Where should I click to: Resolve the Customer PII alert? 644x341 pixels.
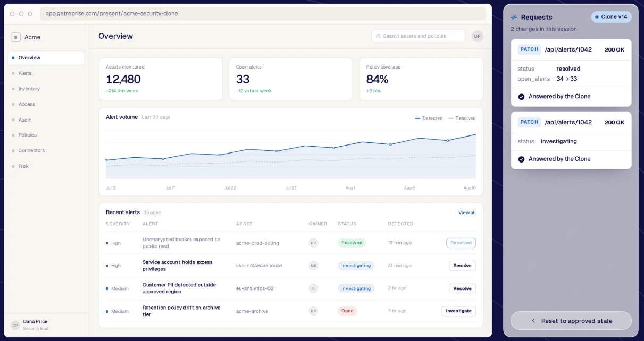pos(462,288)
